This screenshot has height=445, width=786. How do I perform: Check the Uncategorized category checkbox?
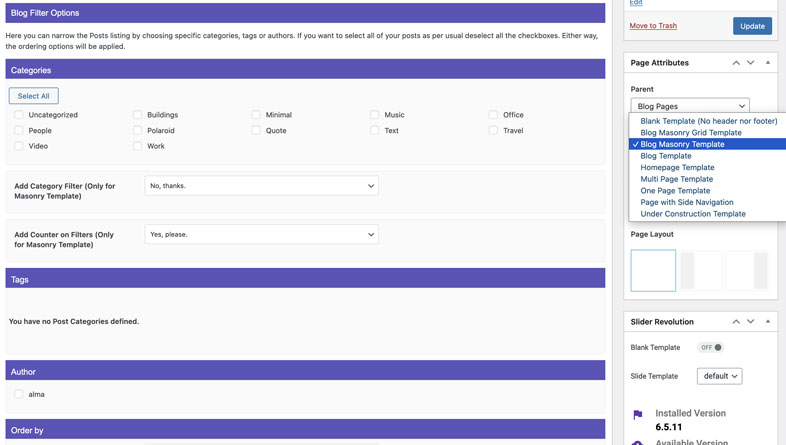[19, 115]
